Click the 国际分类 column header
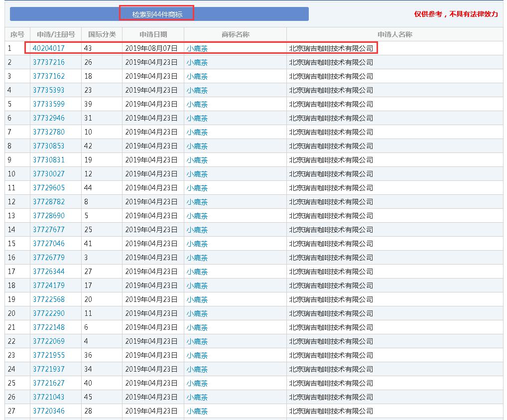Viewport: 507px width, 420px height. (102, 34)
